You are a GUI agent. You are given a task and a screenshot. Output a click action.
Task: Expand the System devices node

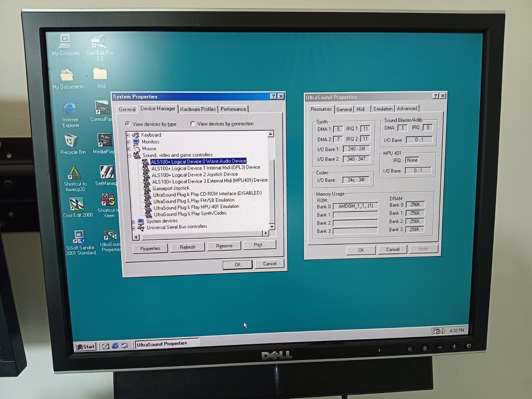pos(133,222)
